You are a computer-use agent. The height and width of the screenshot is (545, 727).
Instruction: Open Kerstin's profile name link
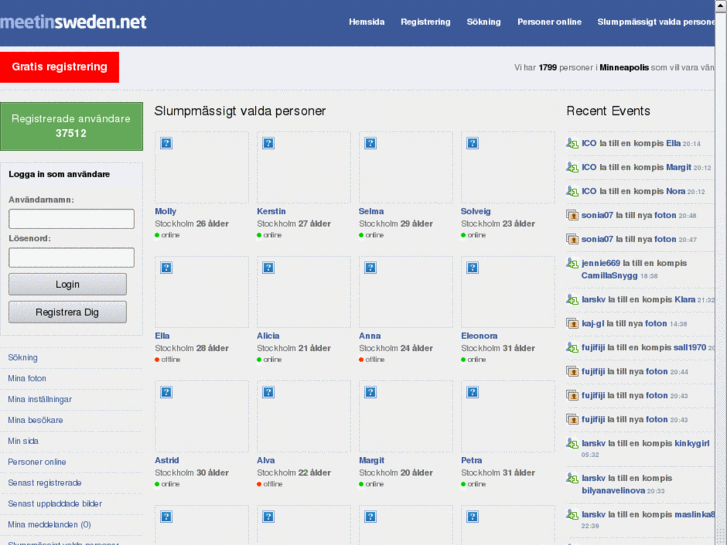click(271, 212)
